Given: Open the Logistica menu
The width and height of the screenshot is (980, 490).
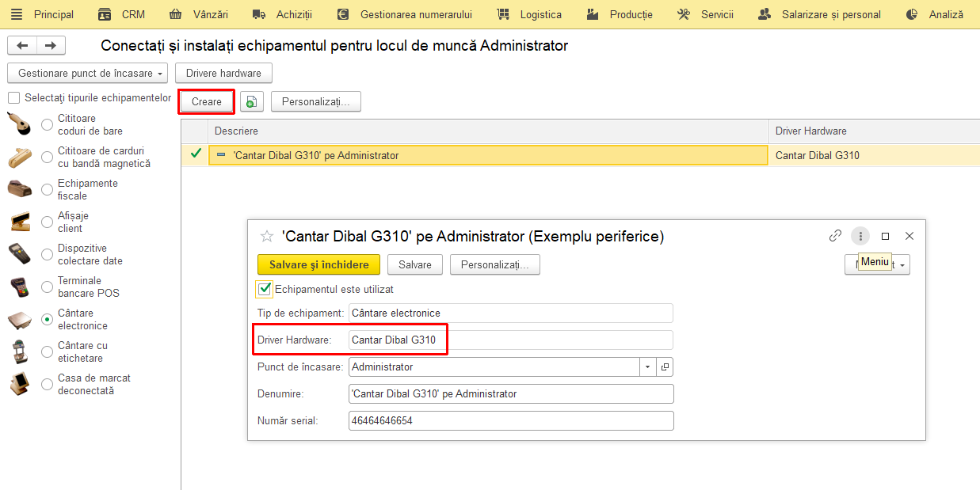Looking at the screenshot, I should [541, 14].
